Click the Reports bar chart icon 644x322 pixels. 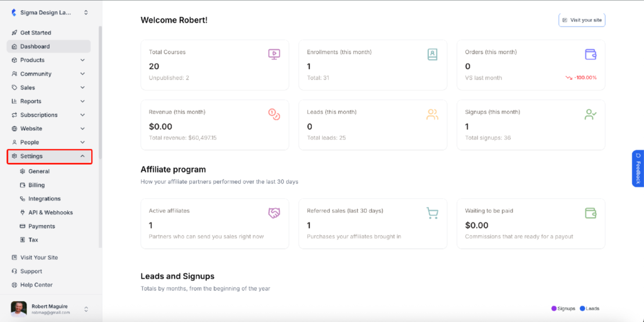tap(15, 101)
